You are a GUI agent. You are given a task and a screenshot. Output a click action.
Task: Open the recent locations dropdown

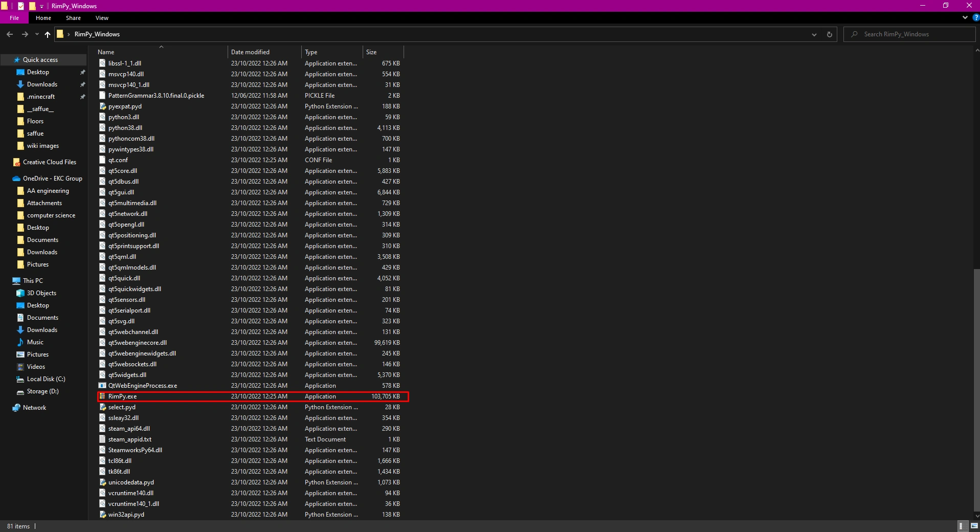[37, 34]
